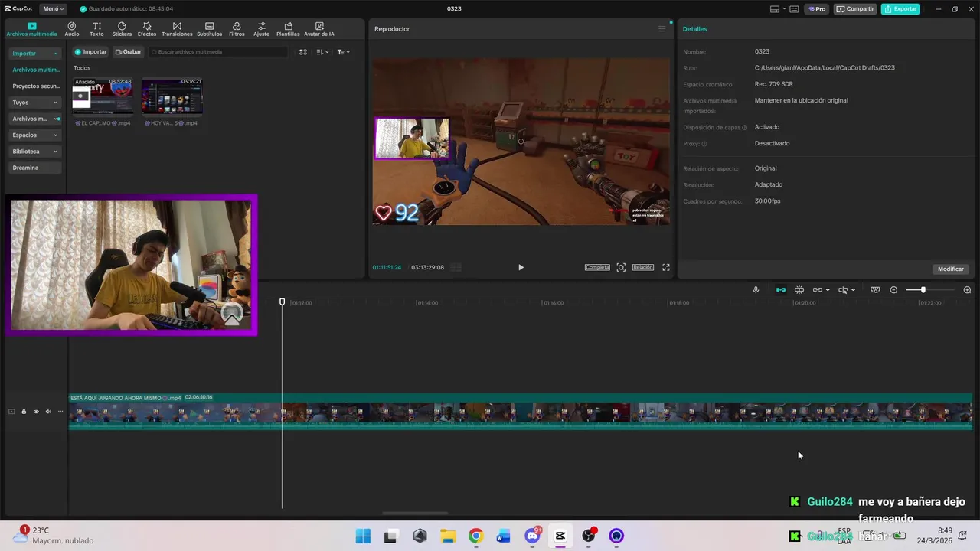Image resolution: width=980 pixels, height=551 pixels.
Task: Select the ESTÁ AQUÍ JUGANDO AHORA MISMO clip
Action: 521,412
